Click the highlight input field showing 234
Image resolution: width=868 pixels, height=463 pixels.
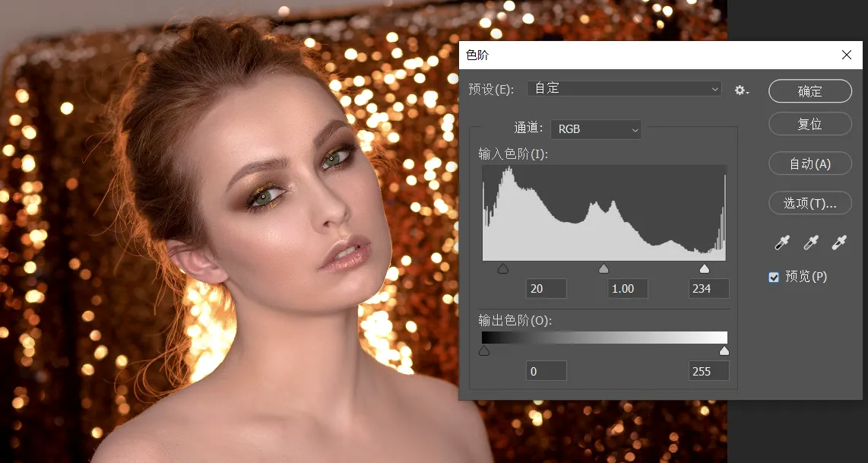708,289
